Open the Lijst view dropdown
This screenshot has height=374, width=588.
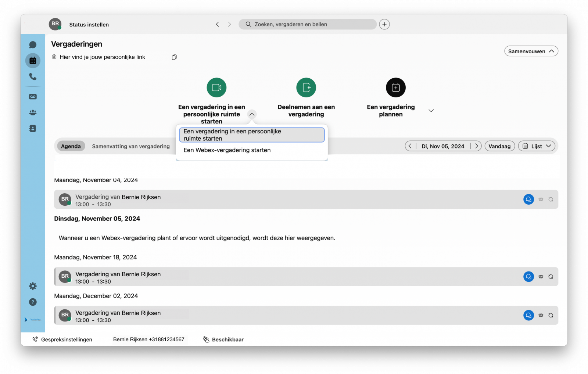[x=537, y=146]
